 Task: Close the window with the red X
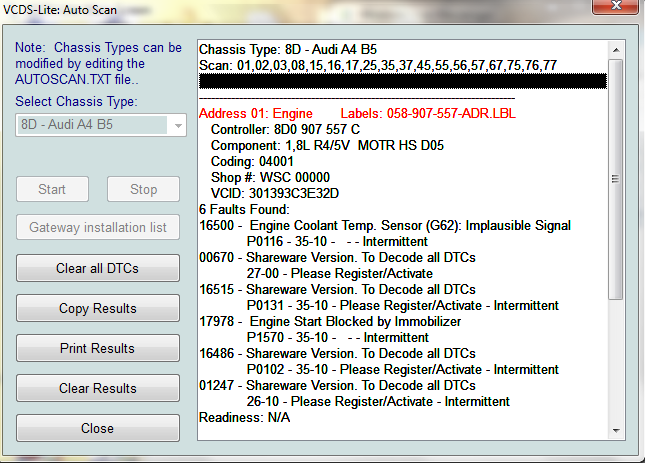(615, 6)
